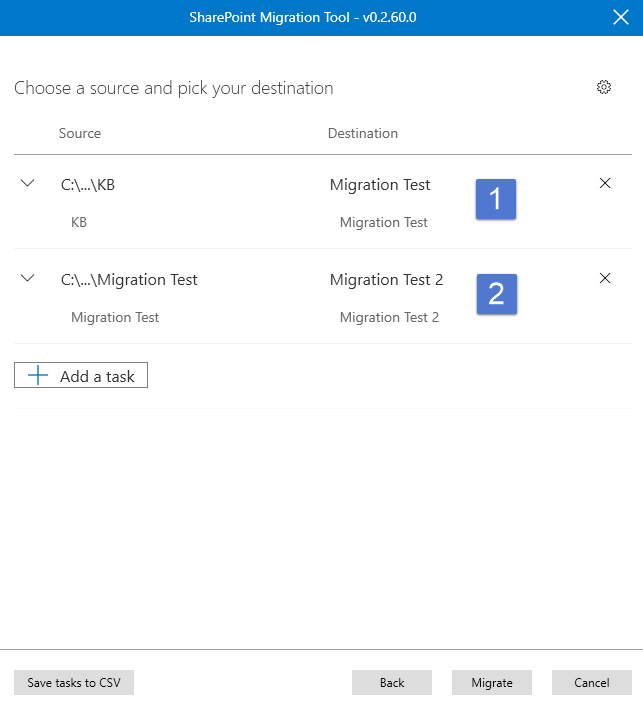Viewport: 643px width, 712px height.
Task: Click the bold Migration Test destination name
Action: (x=380, y=185)
